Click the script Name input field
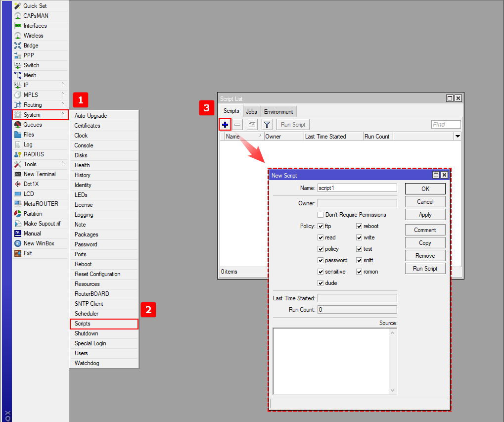The height and width of the screenshot is (422, 504). tap(357, 188)
